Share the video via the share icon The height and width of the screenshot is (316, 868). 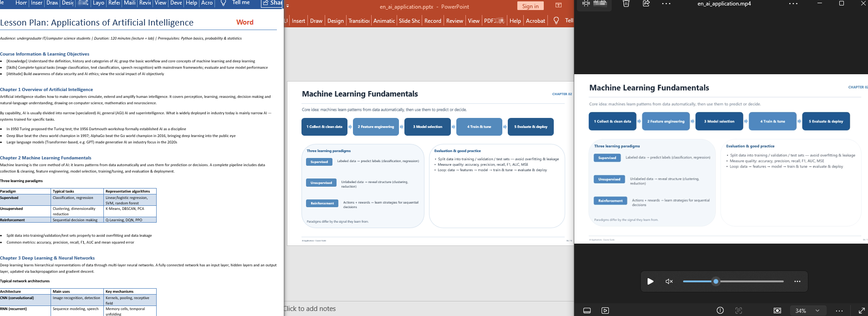pos(646,4)
